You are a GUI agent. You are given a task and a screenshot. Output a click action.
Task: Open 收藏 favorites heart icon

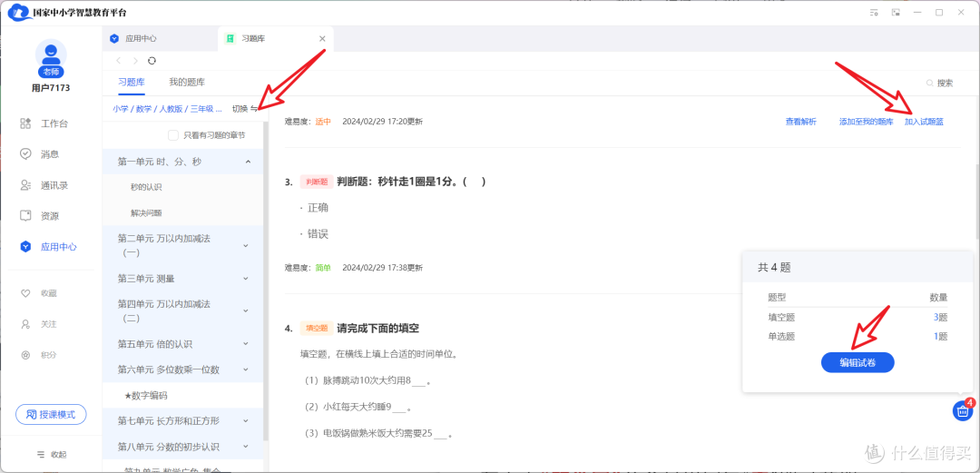pos(25,293)
